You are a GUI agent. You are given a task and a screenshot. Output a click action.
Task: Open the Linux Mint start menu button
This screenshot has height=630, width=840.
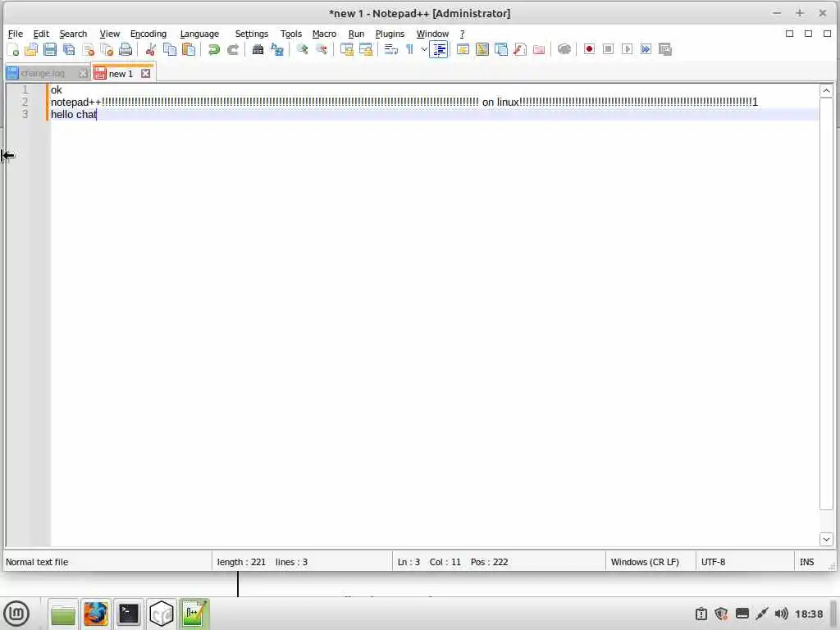click(16, 614)
